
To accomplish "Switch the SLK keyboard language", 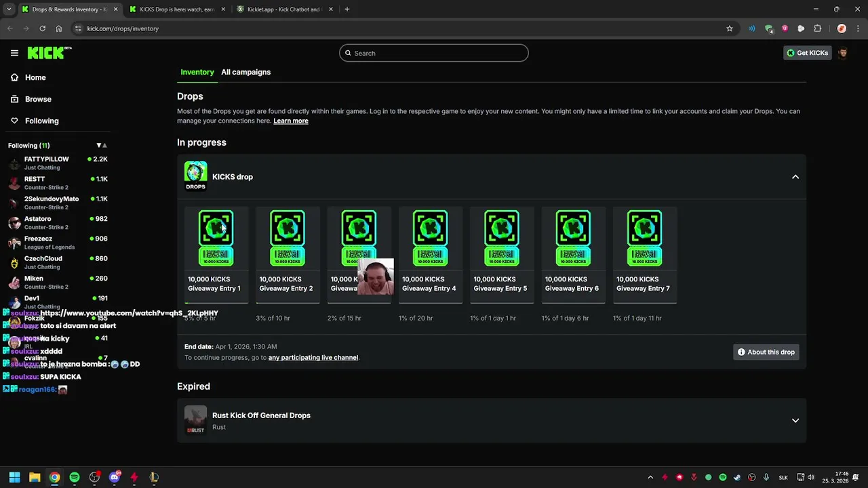I will (783, 477).
